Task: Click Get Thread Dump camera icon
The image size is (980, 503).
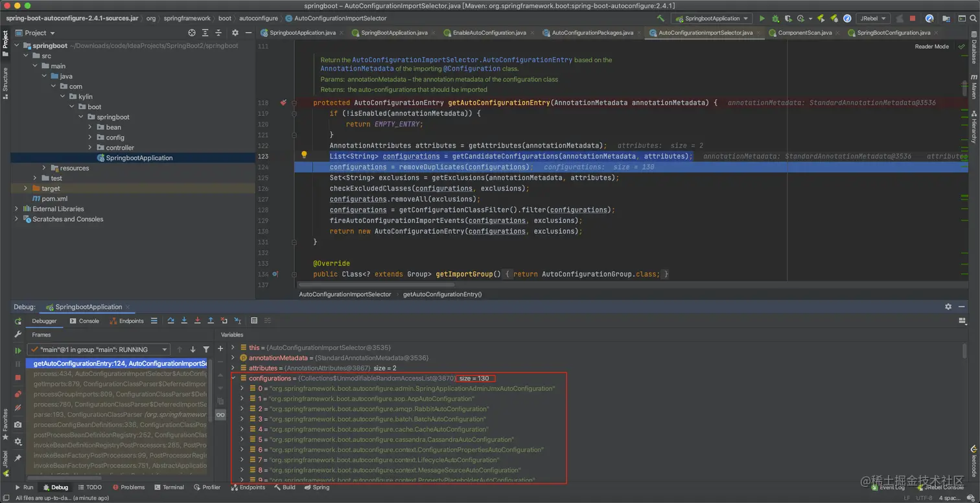Action: pos(18,425)
